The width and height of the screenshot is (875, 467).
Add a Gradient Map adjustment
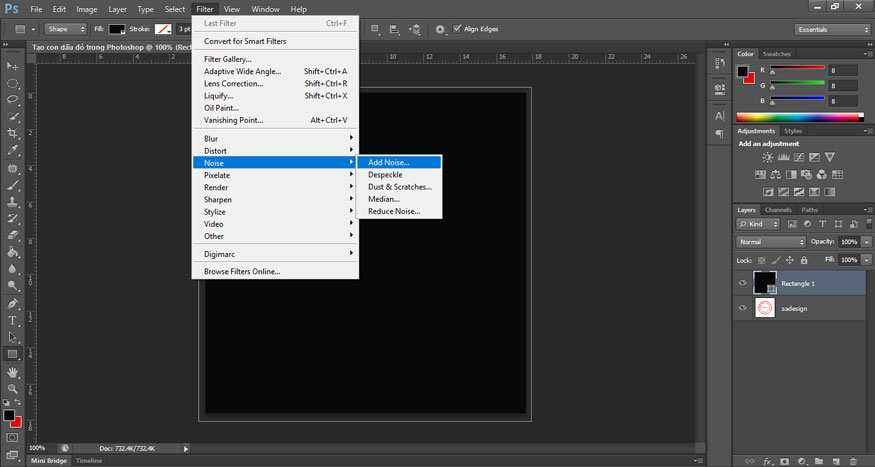830,192
